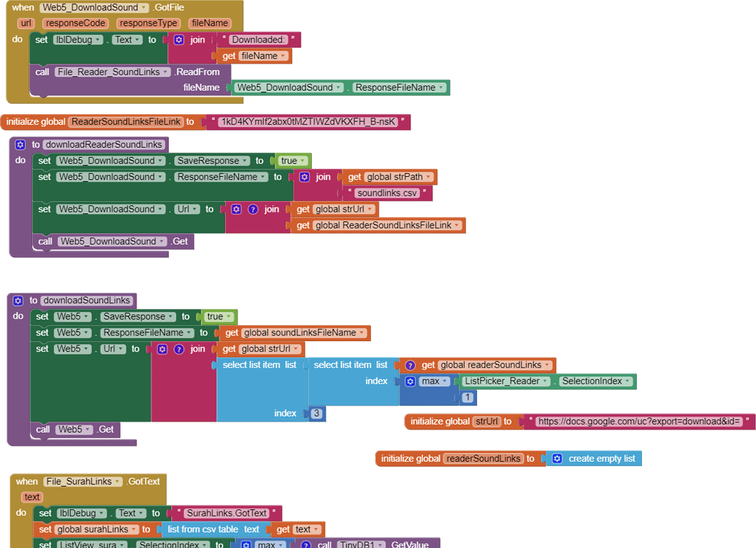756x548 pixels.
Task: Edit the 1kD4KYmlf2abx0tMZTlWZdVKXFH_B-nsK text value
Action: point(308,121)
